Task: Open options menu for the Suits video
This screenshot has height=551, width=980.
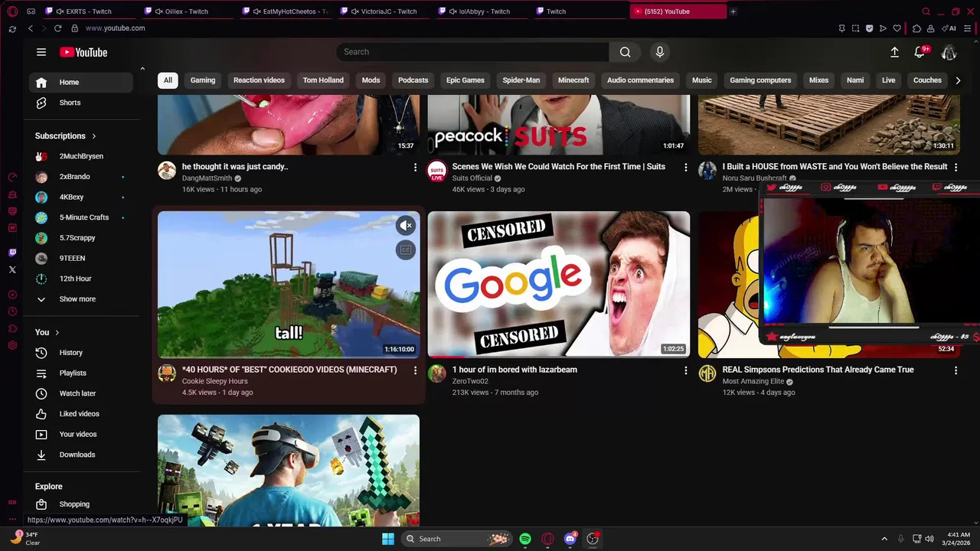Action: pyautogui.click(x=686, y=167)
